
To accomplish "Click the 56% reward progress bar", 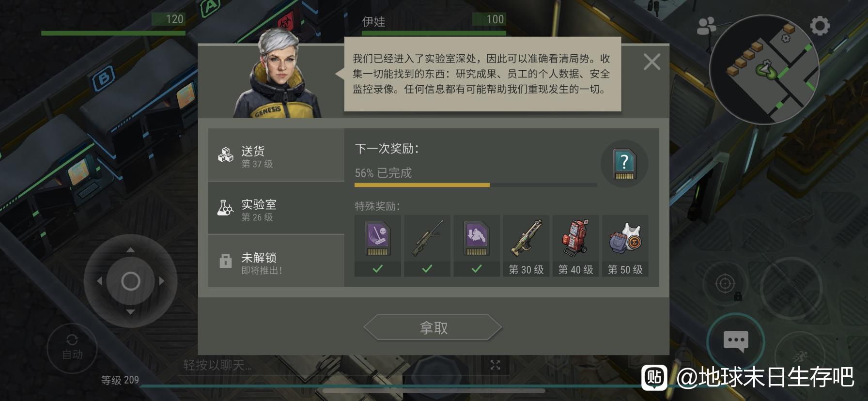I will (476, 185).
